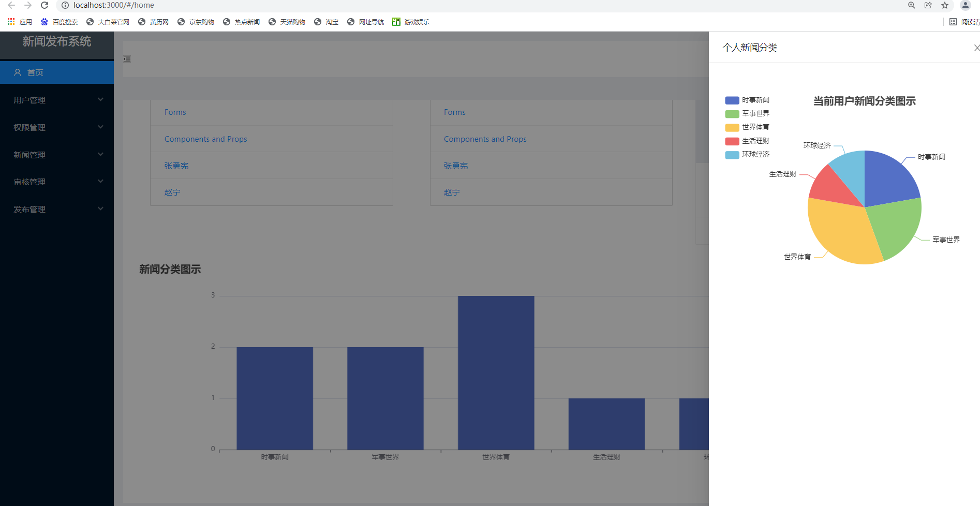Open the 黄历网 bookmark
Screen dimensions: 980x506
[153, 22]
